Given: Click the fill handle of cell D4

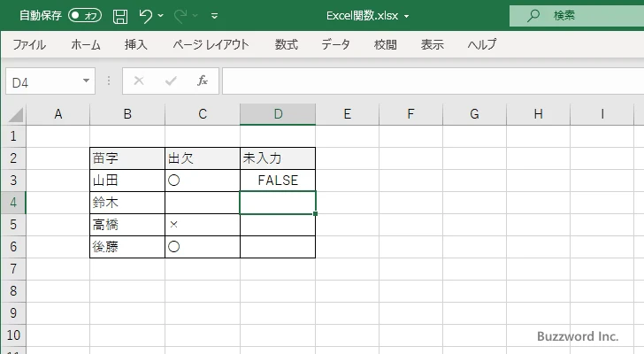Looking at the screenshot, I should [315, 213].
